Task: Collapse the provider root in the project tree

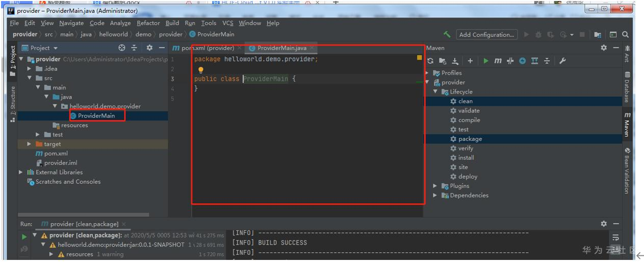Action: (x=21, y=59)
